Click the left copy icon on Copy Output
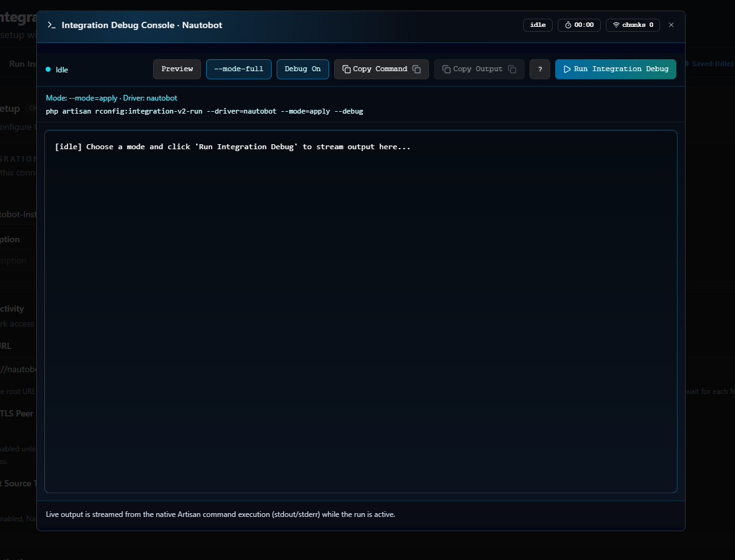This screenshot has height=560, width=735. 446,69
